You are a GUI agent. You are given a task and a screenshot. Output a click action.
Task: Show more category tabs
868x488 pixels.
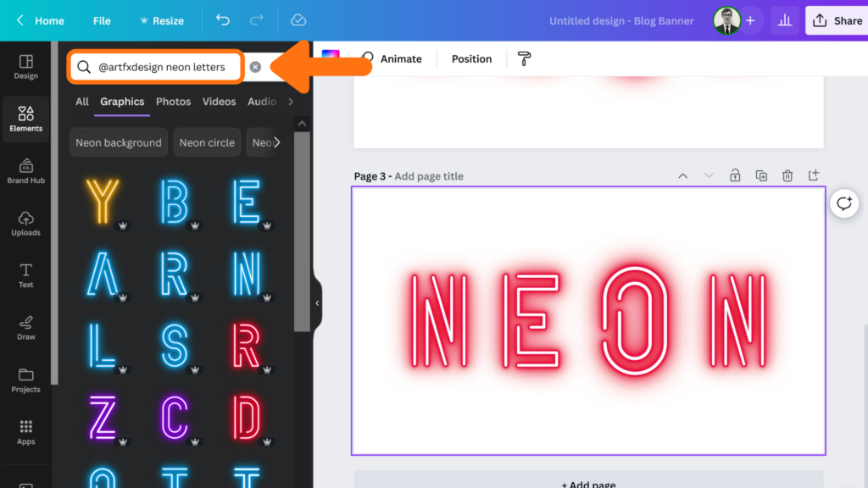(x=291, y=102)
